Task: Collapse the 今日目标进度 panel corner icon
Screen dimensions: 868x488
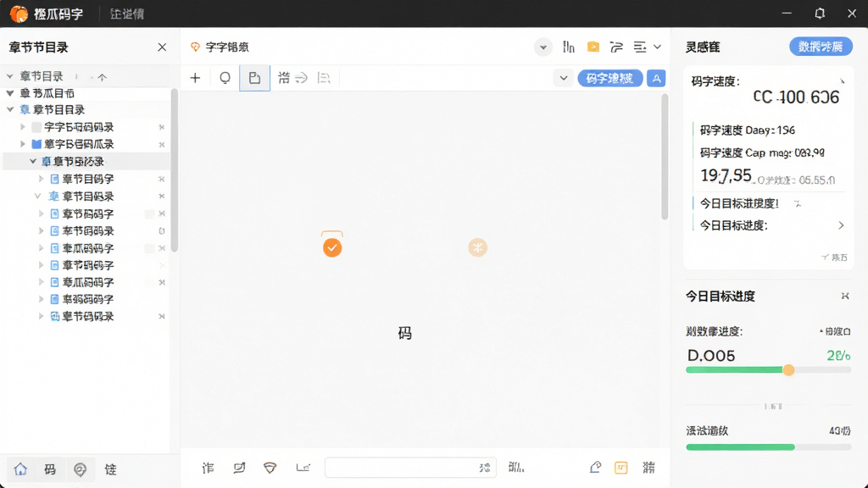Action: click(845, 296)
